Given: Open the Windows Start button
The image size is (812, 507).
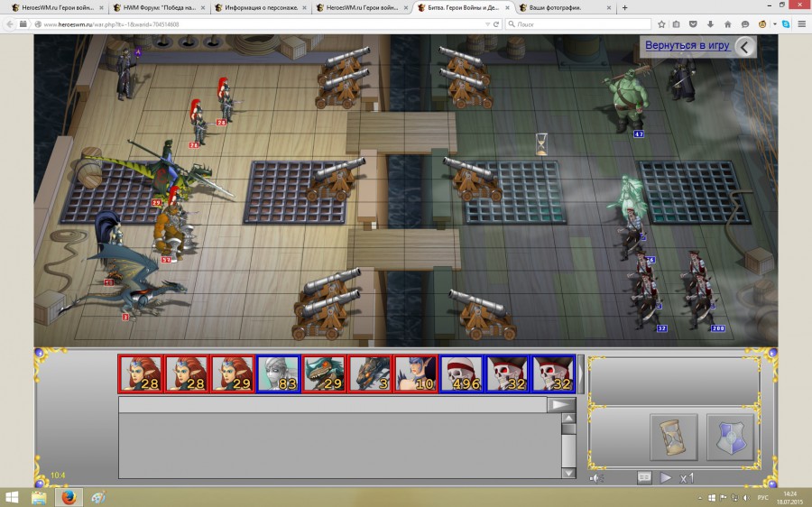Looking at the screenshot, I should pos(12,498).
